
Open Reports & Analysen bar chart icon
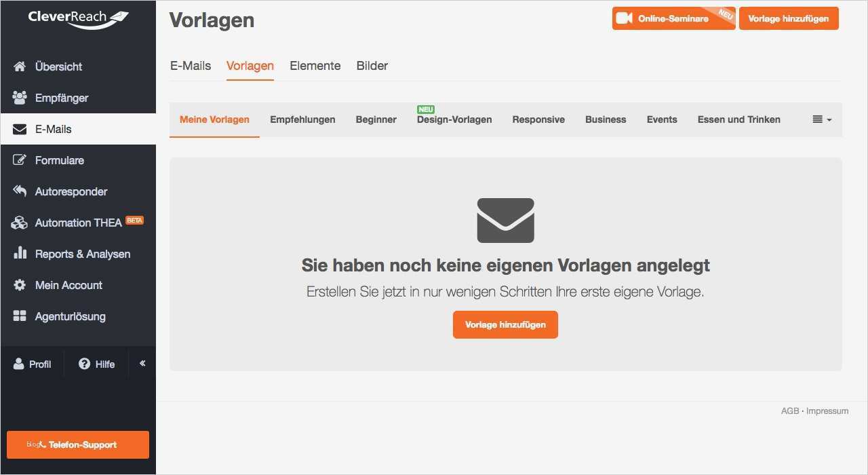pos(19,253)
